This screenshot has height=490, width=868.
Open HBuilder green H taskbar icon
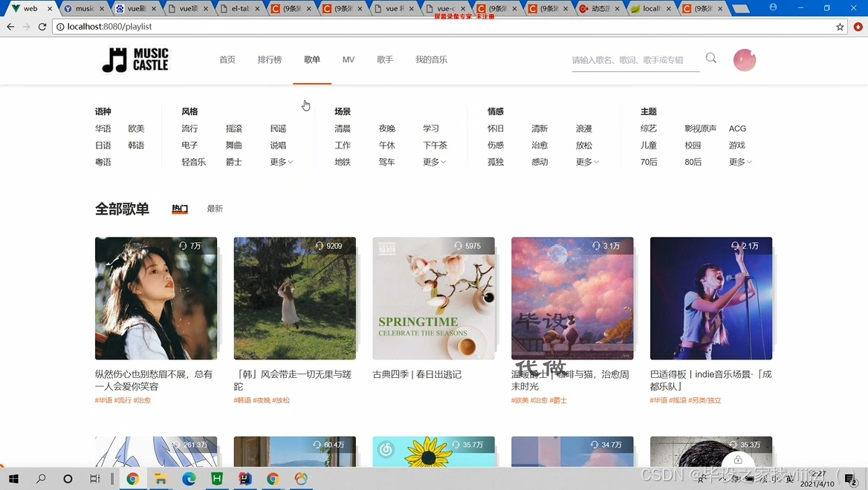(x=217, y=478)
